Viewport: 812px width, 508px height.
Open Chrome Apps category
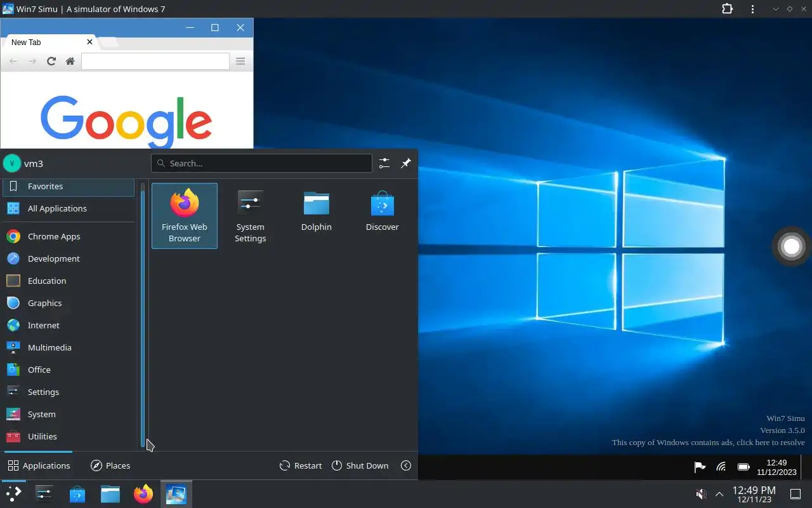pos(69,236)
